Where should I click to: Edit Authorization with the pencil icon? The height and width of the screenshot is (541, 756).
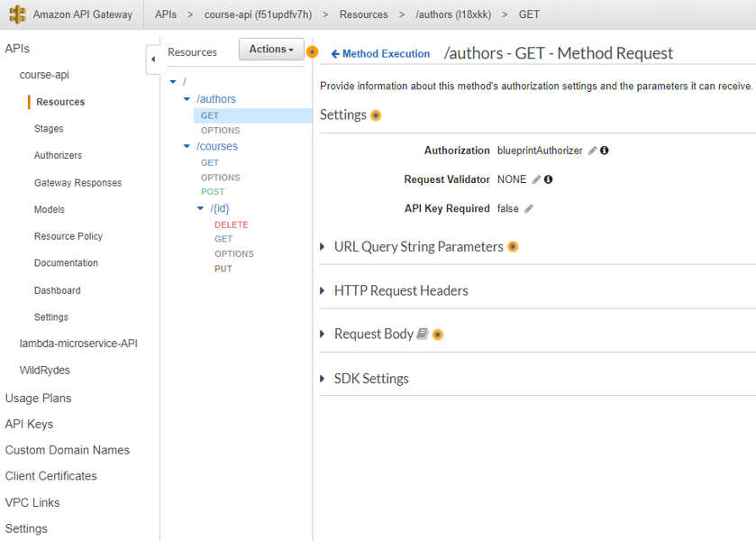click(592, 151)
